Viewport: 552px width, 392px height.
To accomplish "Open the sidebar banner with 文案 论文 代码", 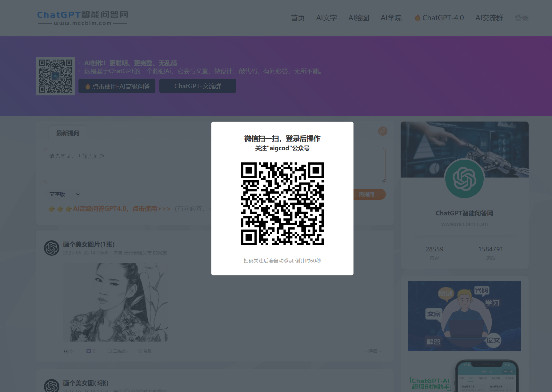I will click(464, 316).
